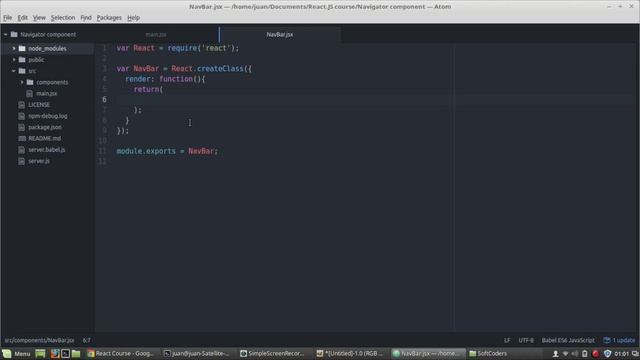Select the components folder label
The height and width of the screenshot is (360, 640).
point(52,82)
